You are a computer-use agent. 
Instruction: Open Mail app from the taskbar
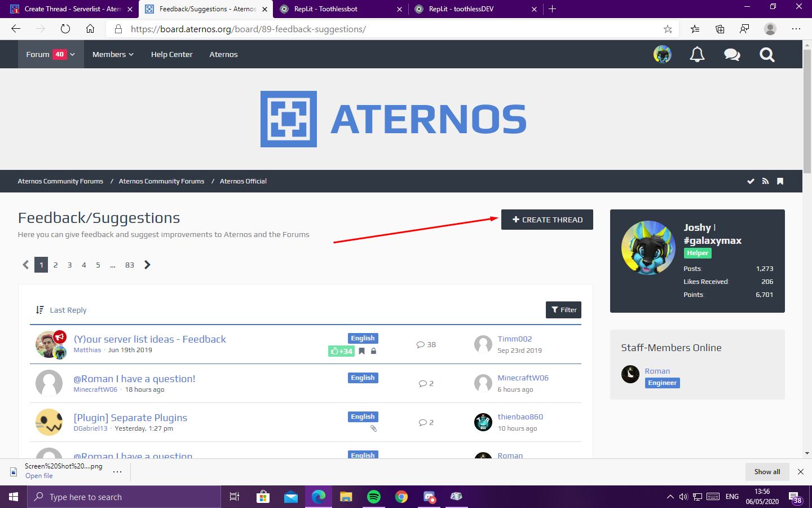[290, 497]
